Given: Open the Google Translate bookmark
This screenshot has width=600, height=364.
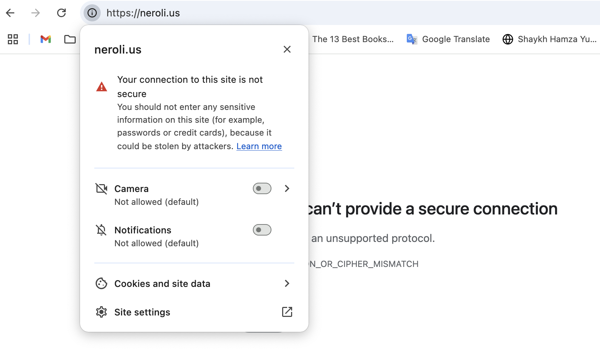Looking at the screenshot, I should pos(448,39).
